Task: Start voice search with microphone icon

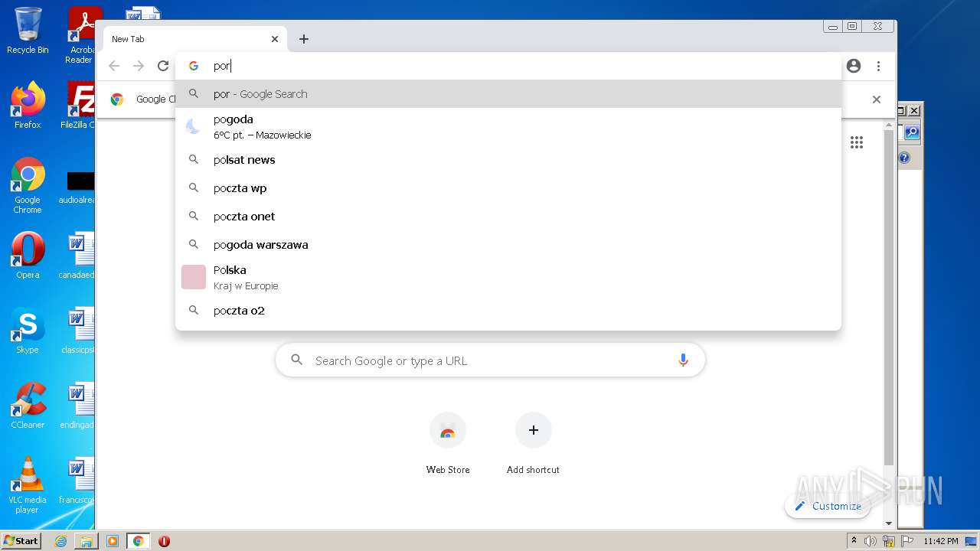Action: click(x=683, y=360)
